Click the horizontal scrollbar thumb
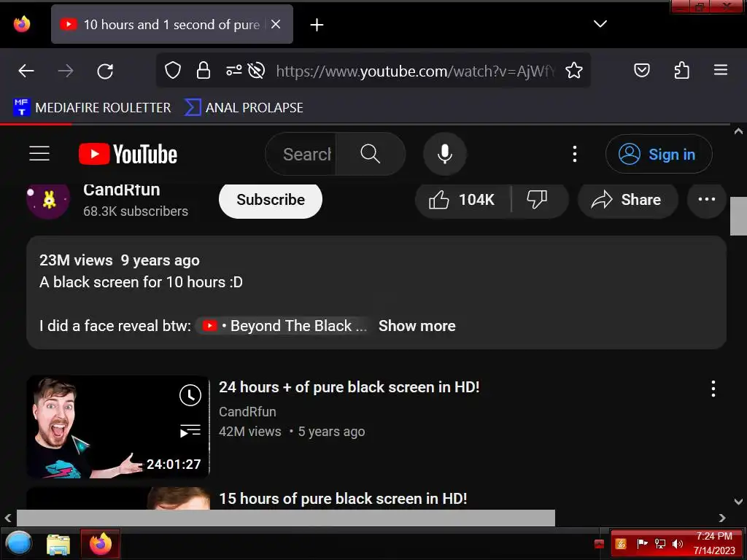747x560 pixels. 286,518
